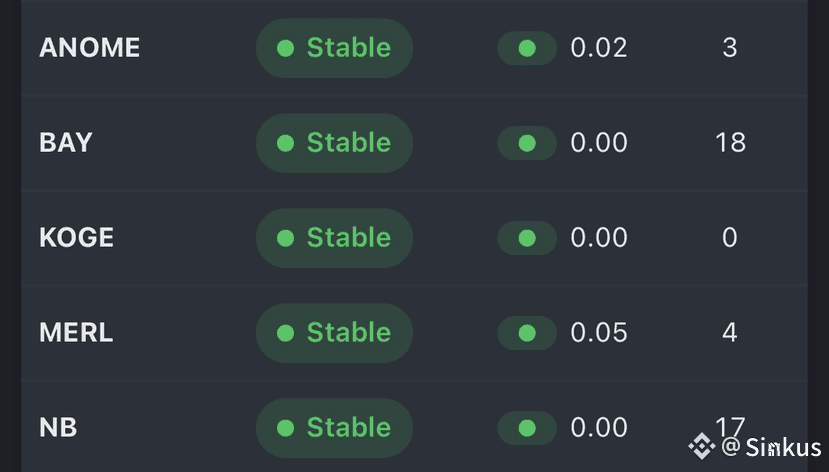Click the @Sinkus watermark username
The width and height of the screenshot is (829, 472).
771,447
